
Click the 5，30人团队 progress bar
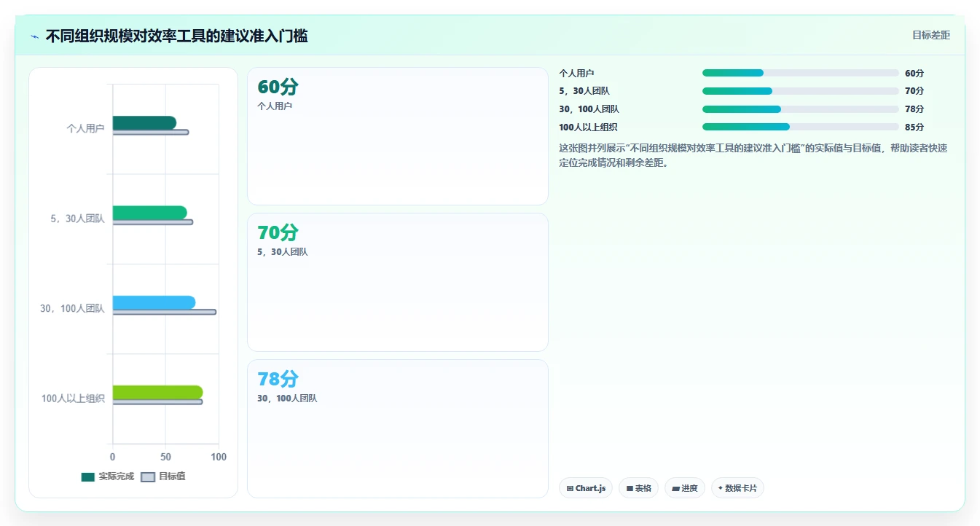tap(801, 91)
